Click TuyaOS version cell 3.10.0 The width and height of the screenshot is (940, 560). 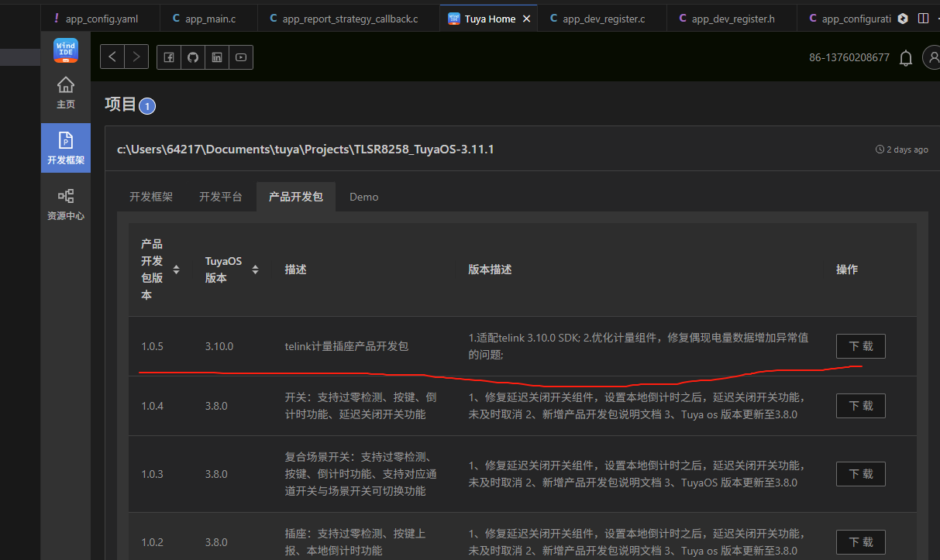[219, 346]
